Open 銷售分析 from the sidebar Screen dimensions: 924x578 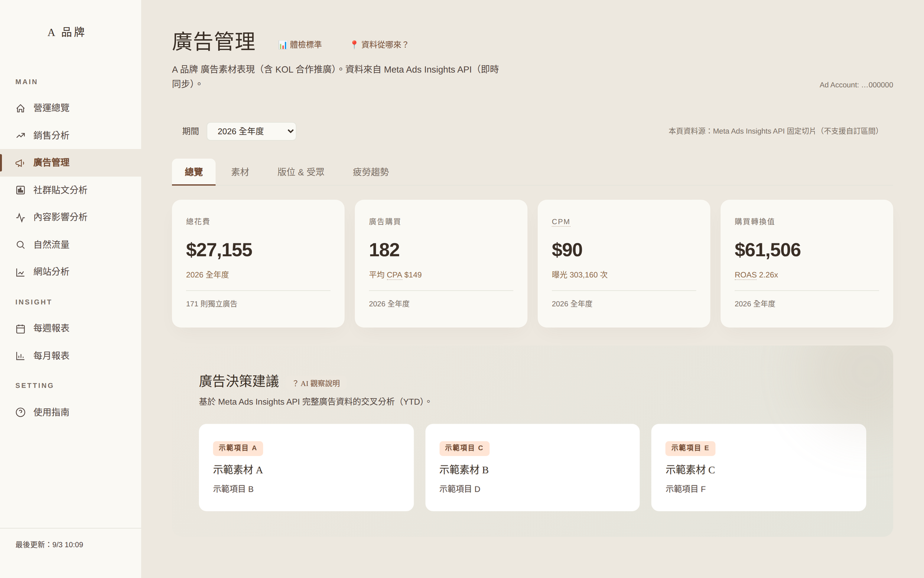70,135
